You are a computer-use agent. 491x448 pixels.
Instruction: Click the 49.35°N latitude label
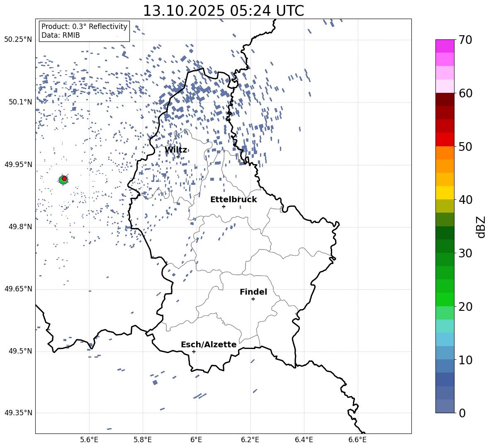18,413
